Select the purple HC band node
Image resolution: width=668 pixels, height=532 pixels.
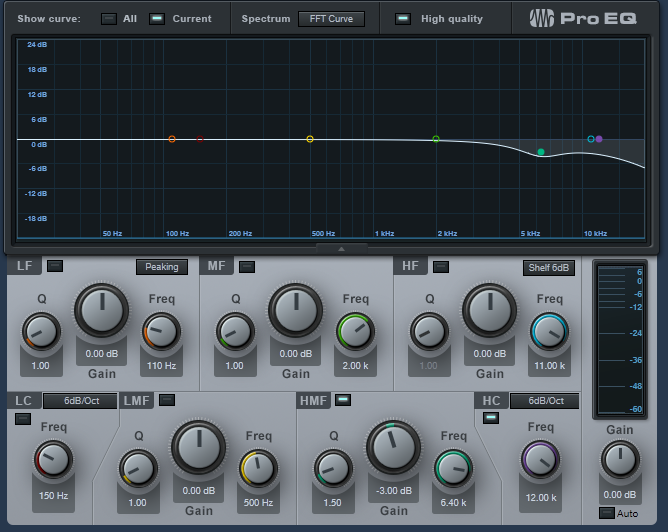pos(599,139)
